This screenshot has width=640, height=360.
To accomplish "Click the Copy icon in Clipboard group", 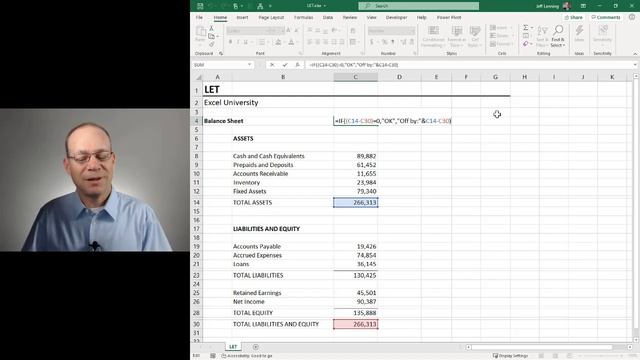I will (211, 36).
